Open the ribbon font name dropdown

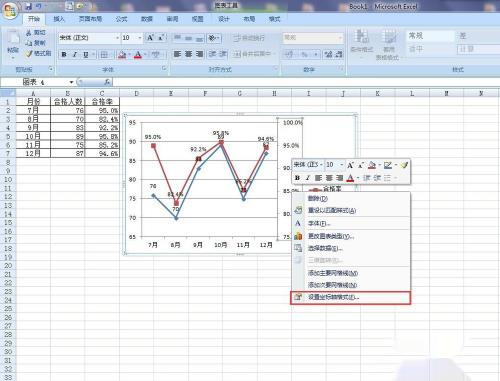(x=117, y=38)
